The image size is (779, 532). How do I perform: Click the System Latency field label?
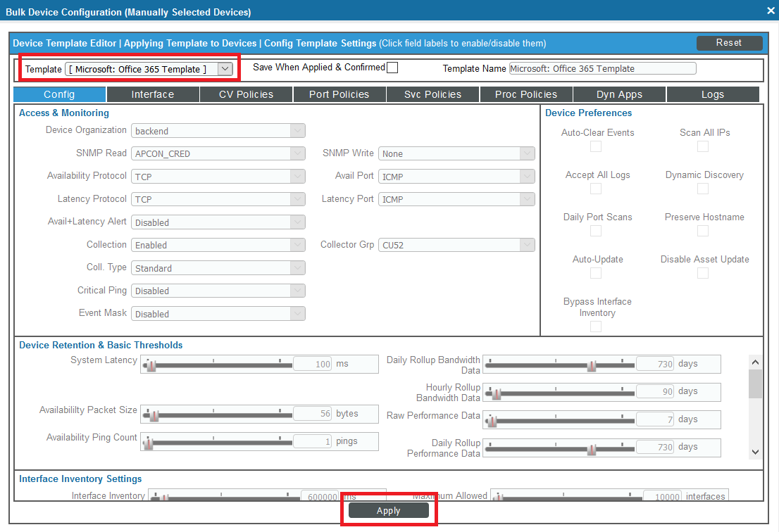104,360
